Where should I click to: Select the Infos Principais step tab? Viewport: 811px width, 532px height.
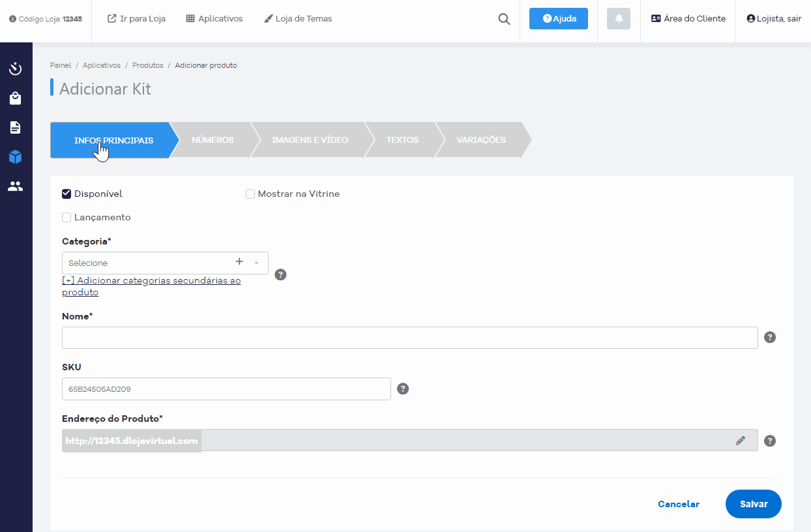pyautogui.click(x=113, y=140)
